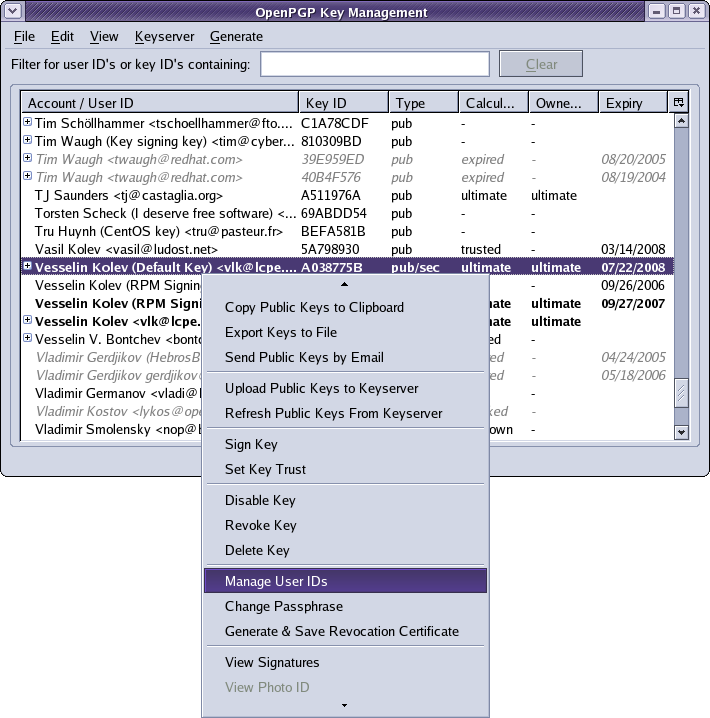Image resolution: width=710 pixels, height=718 pixels.
Task: Click the grayed View Photo ID entry
Action: click(x=345, y=687)
